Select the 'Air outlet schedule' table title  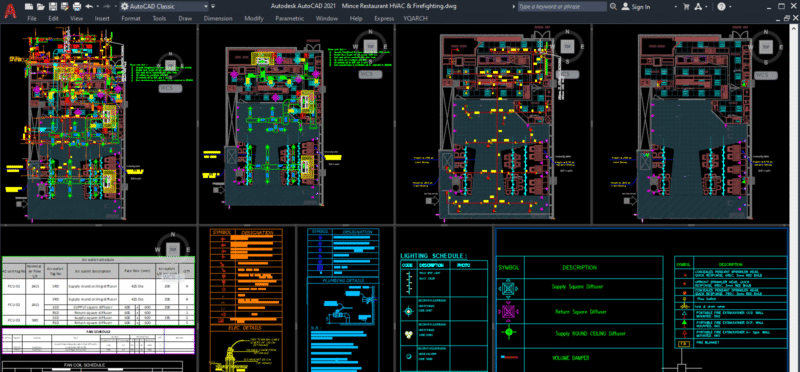click(x=97, y=260)
